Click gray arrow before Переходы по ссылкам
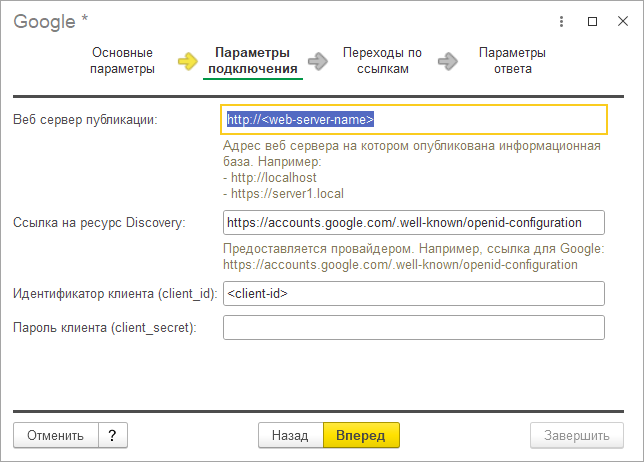 (319, 61)
